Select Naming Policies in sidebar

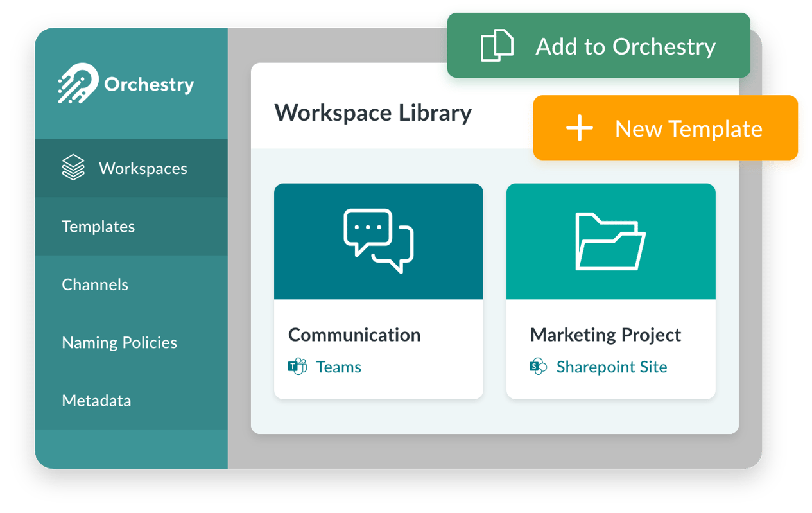coord(132,342)
